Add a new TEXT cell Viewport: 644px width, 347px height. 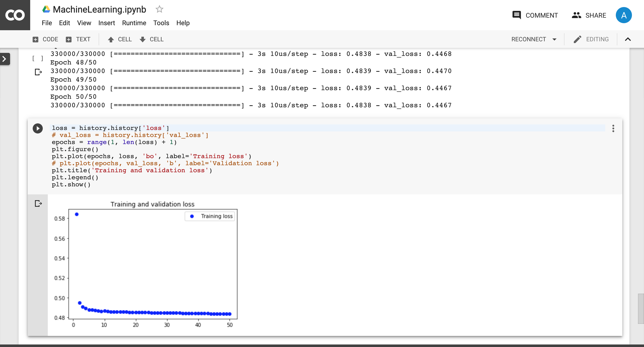78,39
